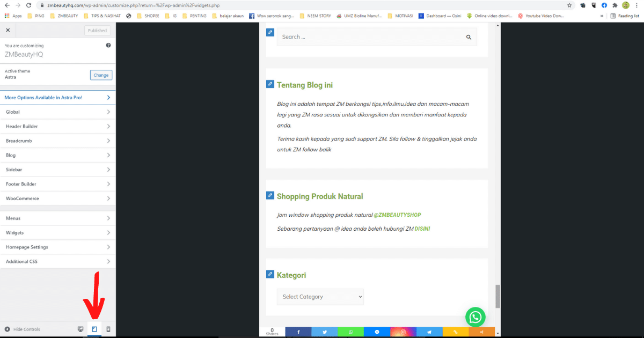Expand the Global settings section

point(58,112)
